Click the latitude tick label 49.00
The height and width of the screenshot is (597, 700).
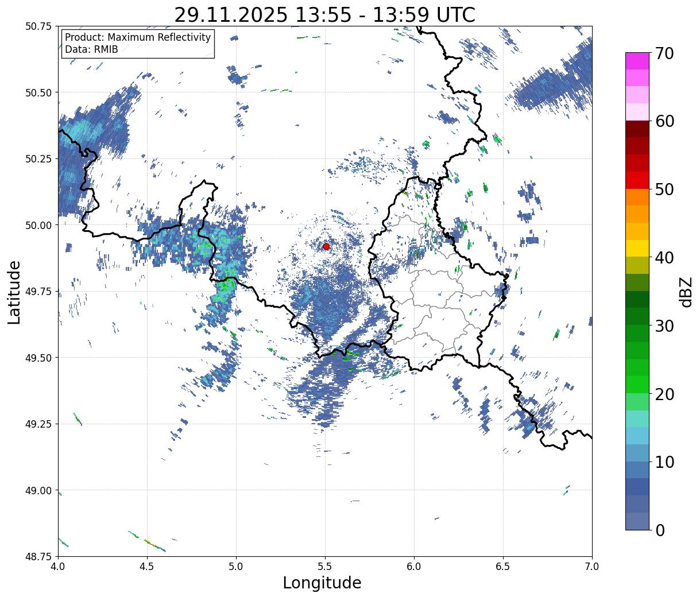(40, 491)
